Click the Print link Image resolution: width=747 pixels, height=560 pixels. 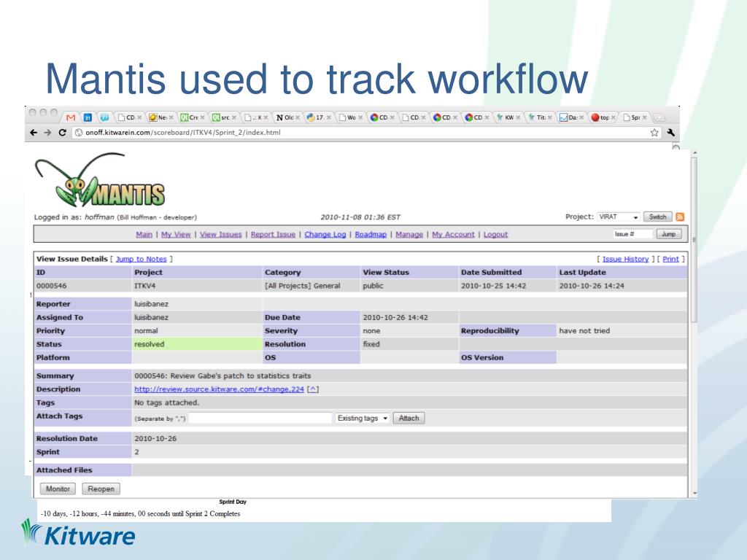670,259
